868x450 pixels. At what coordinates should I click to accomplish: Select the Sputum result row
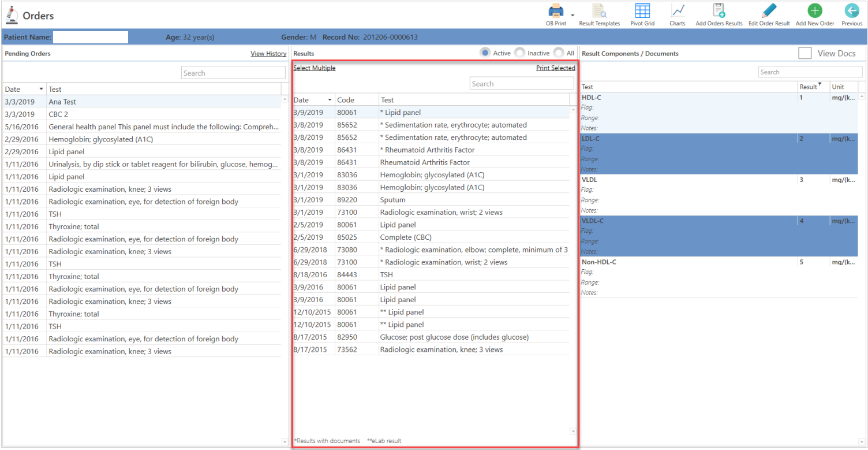431,200
